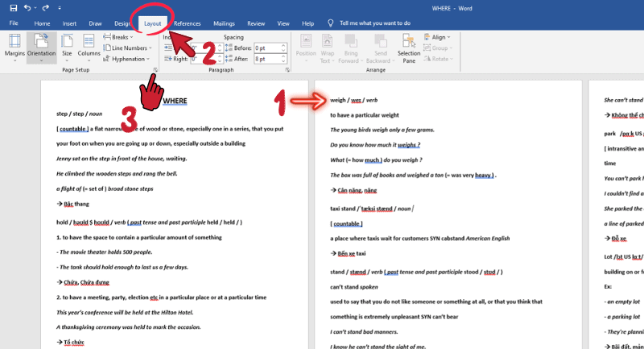This screenshot has width=644, height=349.
Task: Open the References tab
Action: pos(188,24)
